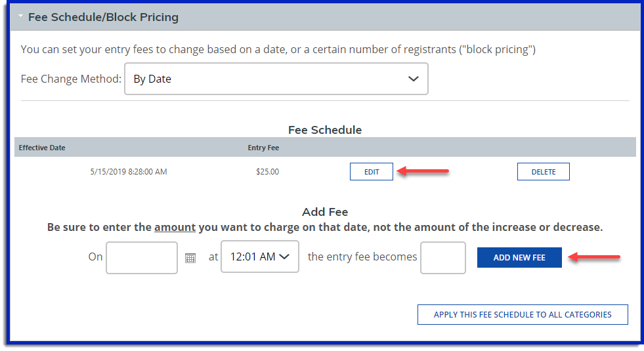The height and width of the screenshot is (351, 644).
Task: Open the calendar date picker icon
Action: (x=190, y=258)
